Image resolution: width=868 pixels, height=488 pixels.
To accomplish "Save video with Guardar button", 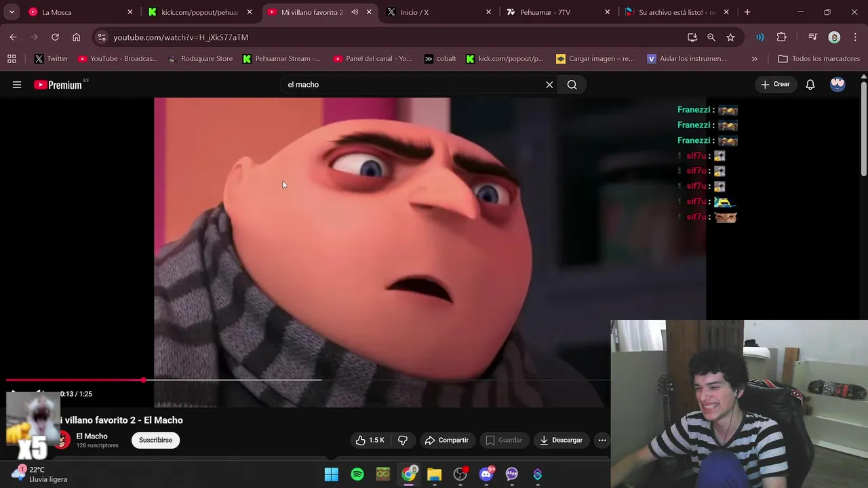I will [504, 441].
